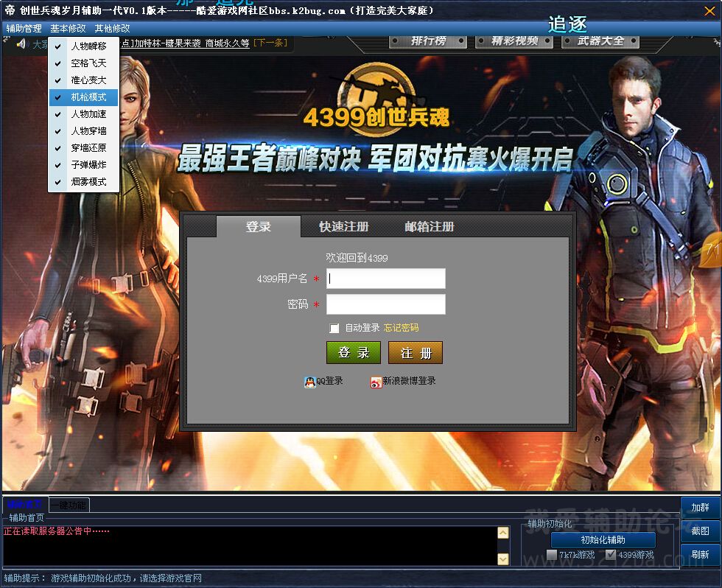The width and height of the screenshot is (722, 588).
Task: Click the 刷新 refresh button
Action: click(x=700, y=554)
